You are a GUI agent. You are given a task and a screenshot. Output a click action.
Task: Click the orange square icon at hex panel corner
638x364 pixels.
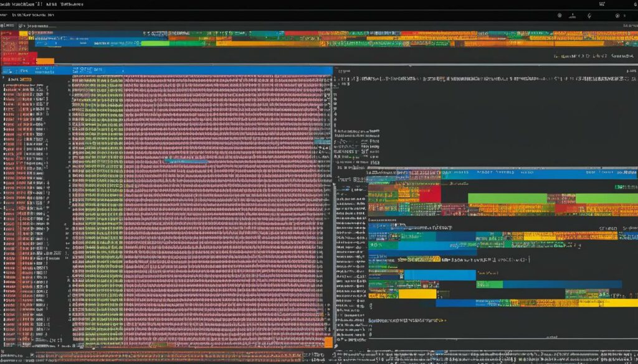[328, 342]
